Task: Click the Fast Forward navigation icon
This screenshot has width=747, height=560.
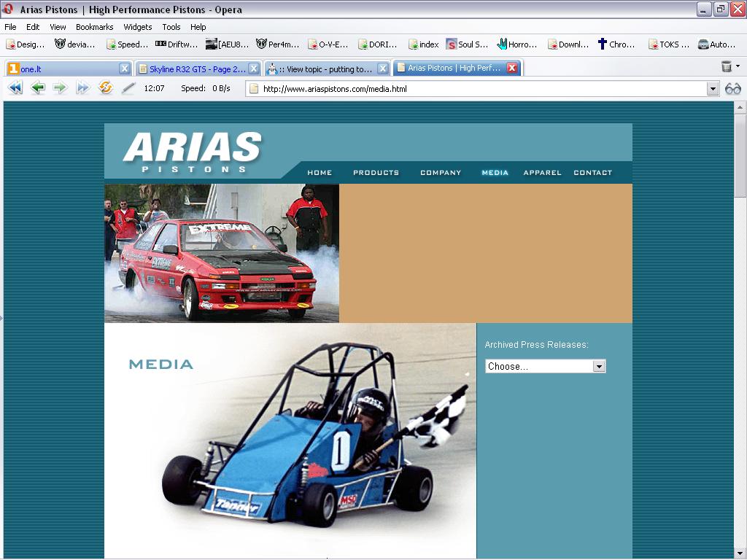Action: [82, 88]
